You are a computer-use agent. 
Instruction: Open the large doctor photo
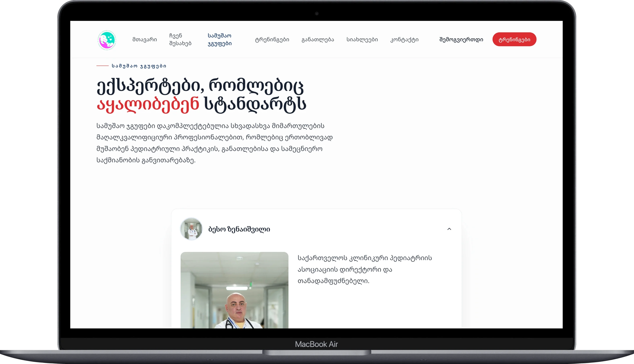[x=234, y=290]
